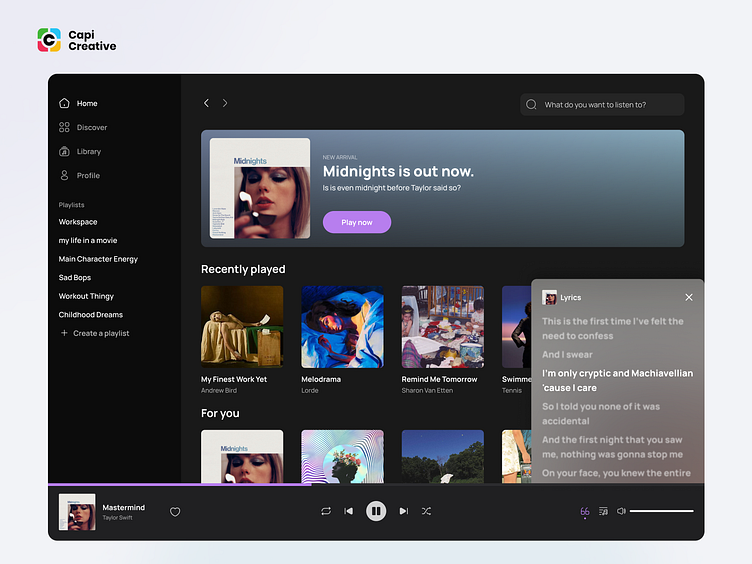This screenshot has height=564, width=752.
Task: Like Mastermind with the heart icon
Action: pos(175,512)
